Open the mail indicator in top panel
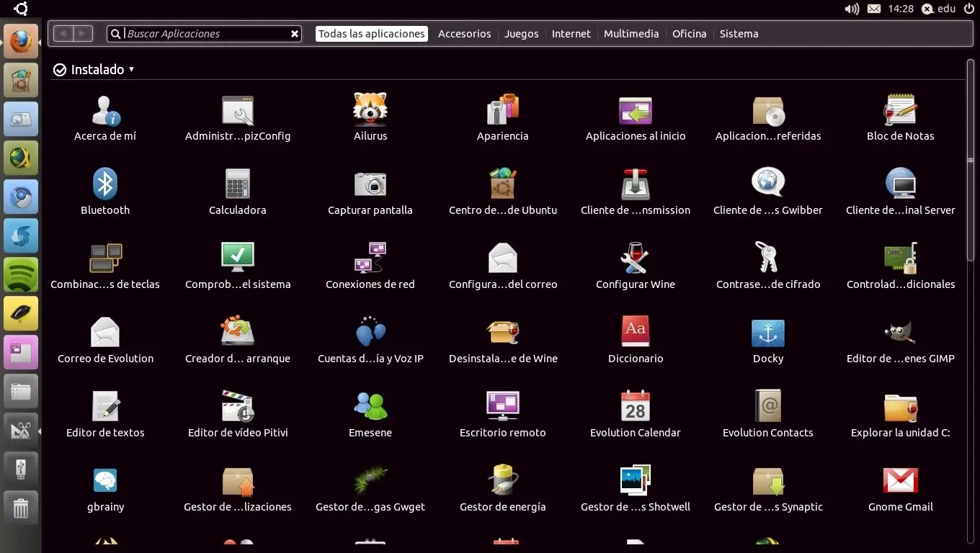The width and height of the screenshot is (980, 553). pos(874,9)
